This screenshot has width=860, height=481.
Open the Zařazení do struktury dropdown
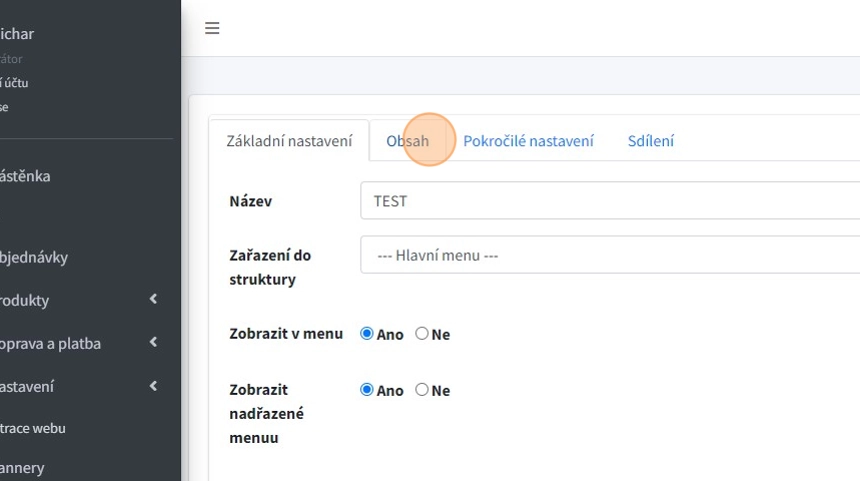pos(610,255)
